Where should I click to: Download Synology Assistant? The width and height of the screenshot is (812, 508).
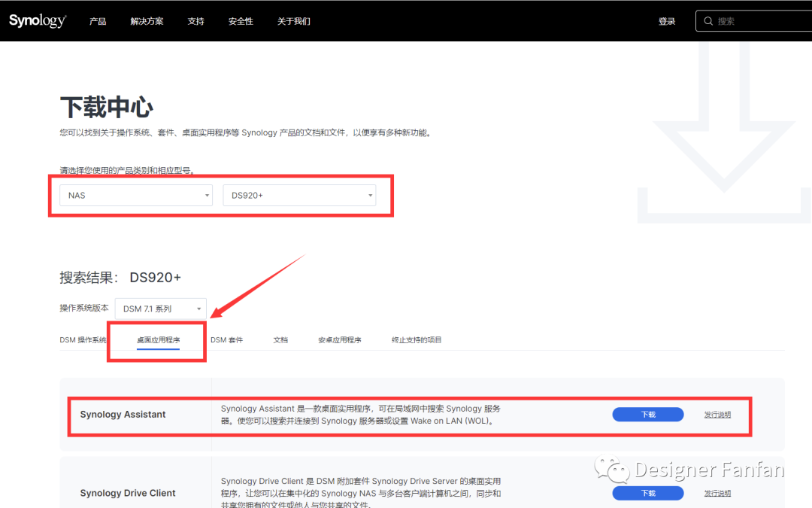pyautogui.click(x=648, y=414)
